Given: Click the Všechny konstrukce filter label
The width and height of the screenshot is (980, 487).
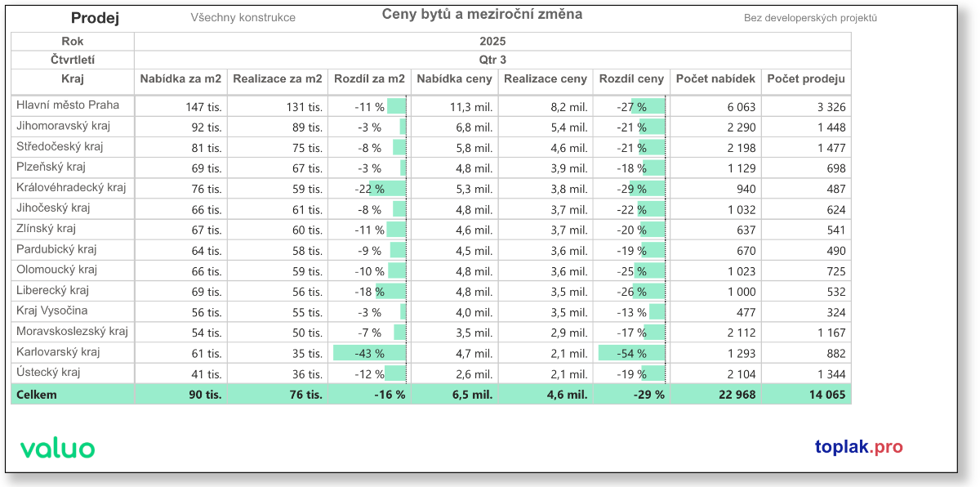Looking at the screenshot, I should click(243, 17).
